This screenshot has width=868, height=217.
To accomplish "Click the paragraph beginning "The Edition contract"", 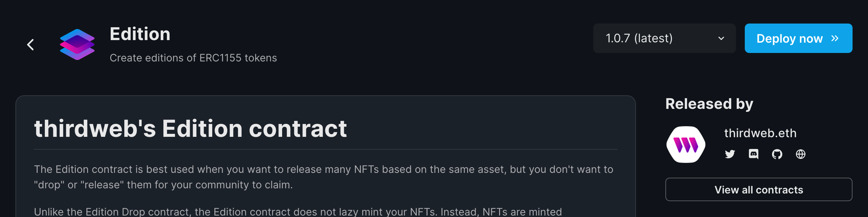I will coord(324,177).
